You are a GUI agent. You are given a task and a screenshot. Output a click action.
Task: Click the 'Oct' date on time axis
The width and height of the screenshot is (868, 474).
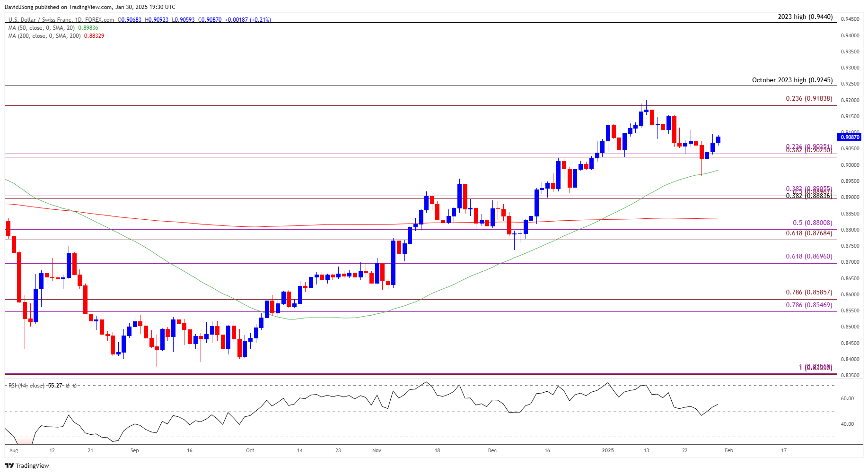(x=250, y=450)
